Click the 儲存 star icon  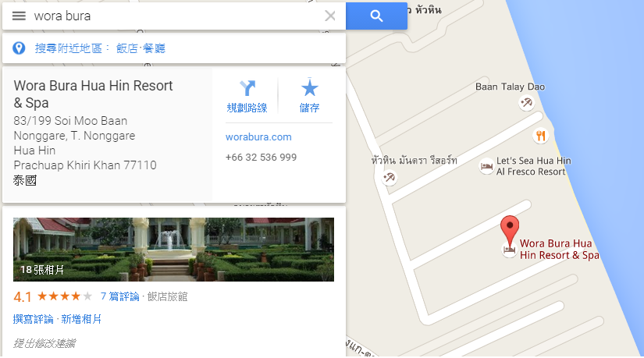(x=309, y=87)
